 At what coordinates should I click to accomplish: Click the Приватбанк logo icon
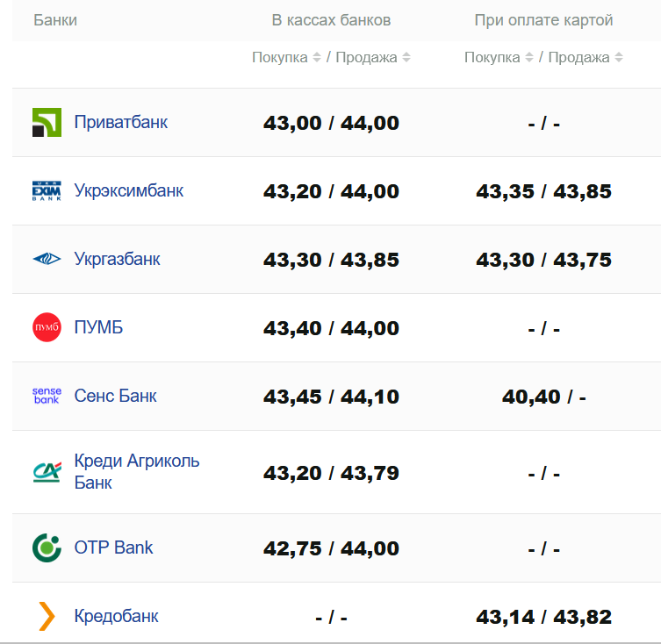[47, 123]
